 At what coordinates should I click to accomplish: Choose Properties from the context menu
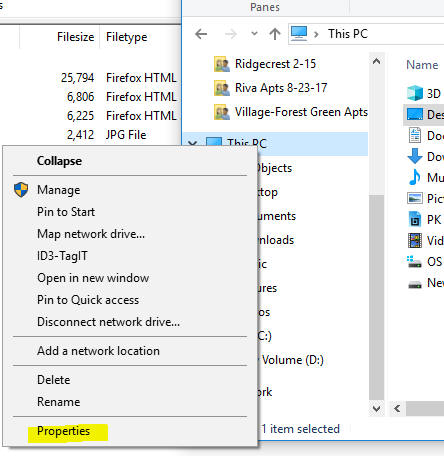(63, 431)
